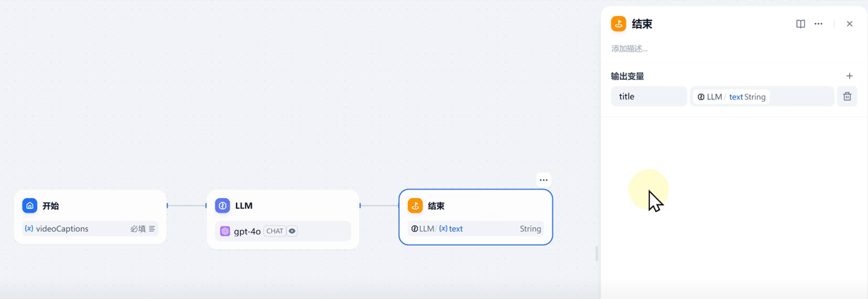The height and width of the screenshot is (299, 868).
Task: Click the LLM node's purple brain icon
Action: click(222, 205)
